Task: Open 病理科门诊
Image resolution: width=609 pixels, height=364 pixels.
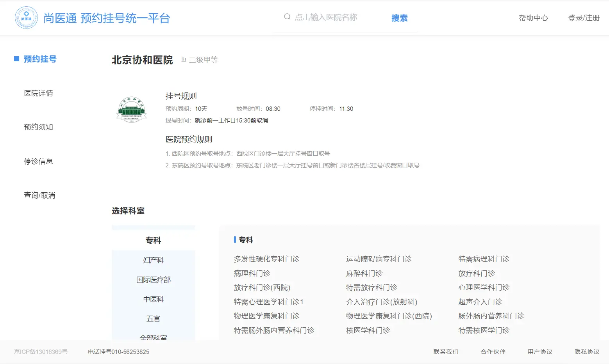Action: (x=252, y=273)
